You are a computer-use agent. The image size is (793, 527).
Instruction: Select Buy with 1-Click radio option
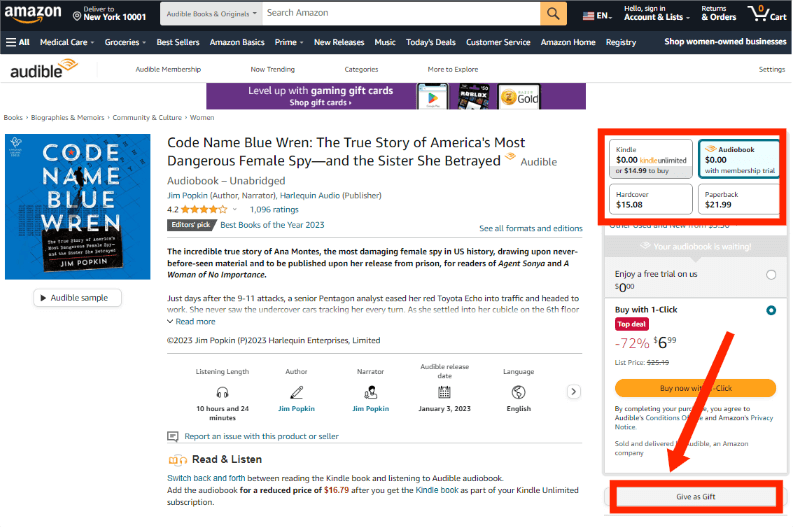(x=771, y=311)
